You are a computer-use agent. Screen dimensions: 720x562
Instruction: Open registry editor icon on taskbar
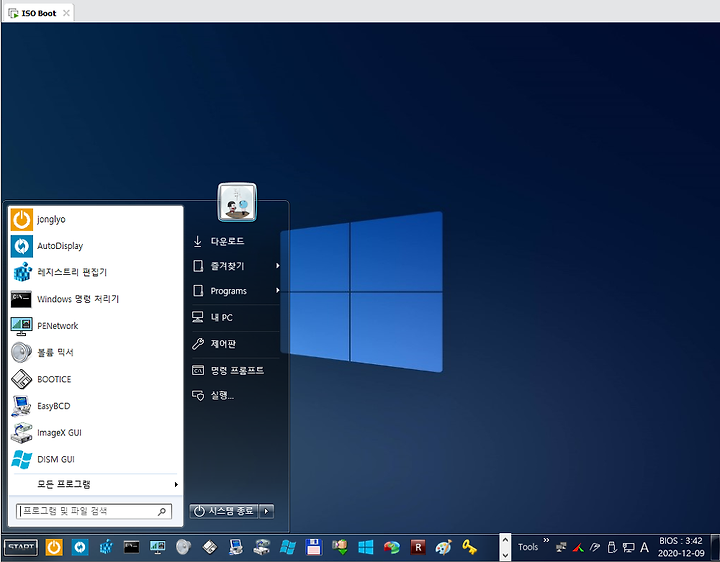106,547
